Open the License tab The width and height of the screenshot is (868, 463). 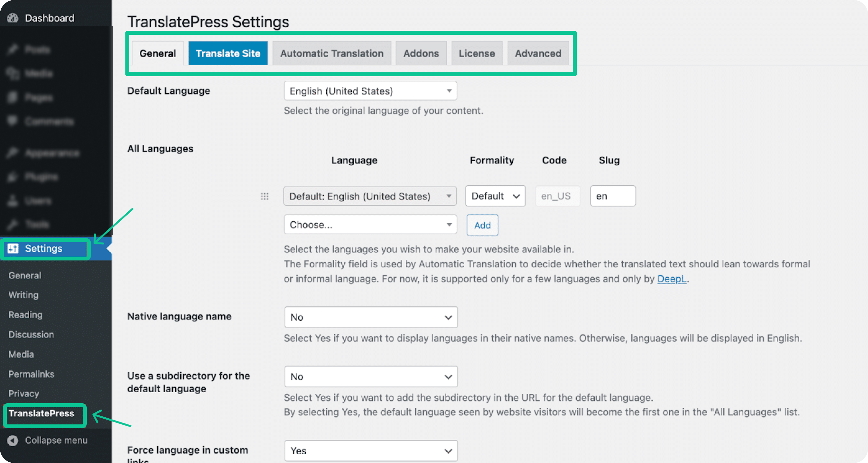(x=476, y=53)
